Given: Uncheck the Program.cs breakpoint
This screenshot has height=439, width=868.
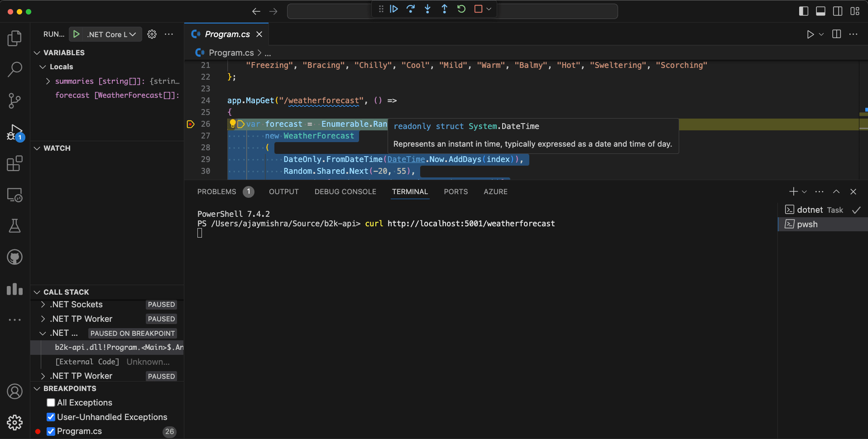Looking at the screenshot, I should (51, 432).
